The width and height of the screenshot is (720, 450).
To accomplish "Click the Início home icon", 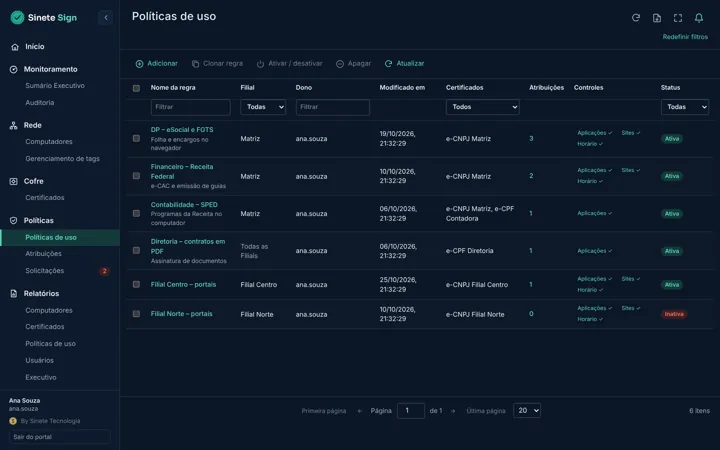I will [15, 47].
